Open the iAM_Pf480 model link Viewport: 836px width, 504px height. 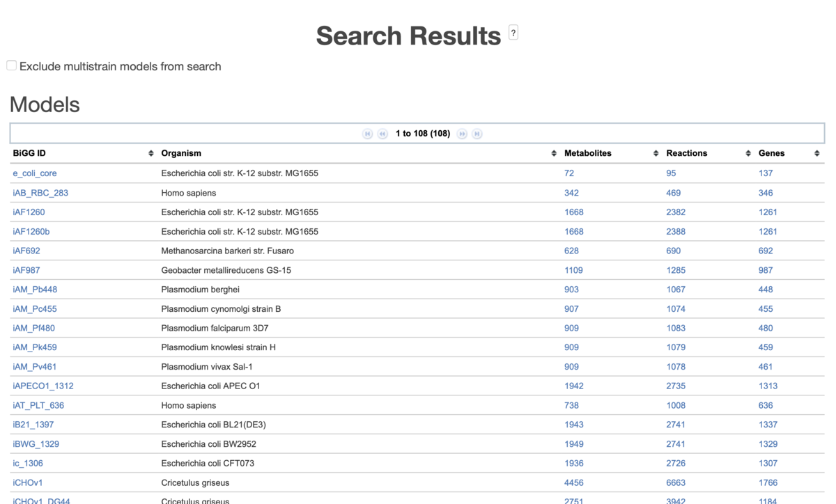pos(33,328)
